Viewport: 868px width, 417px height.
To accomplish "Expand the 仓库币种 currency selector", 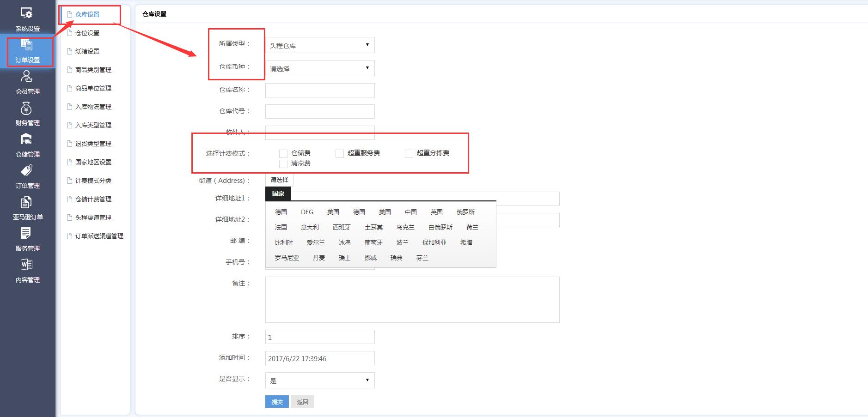I will [319, 68].
